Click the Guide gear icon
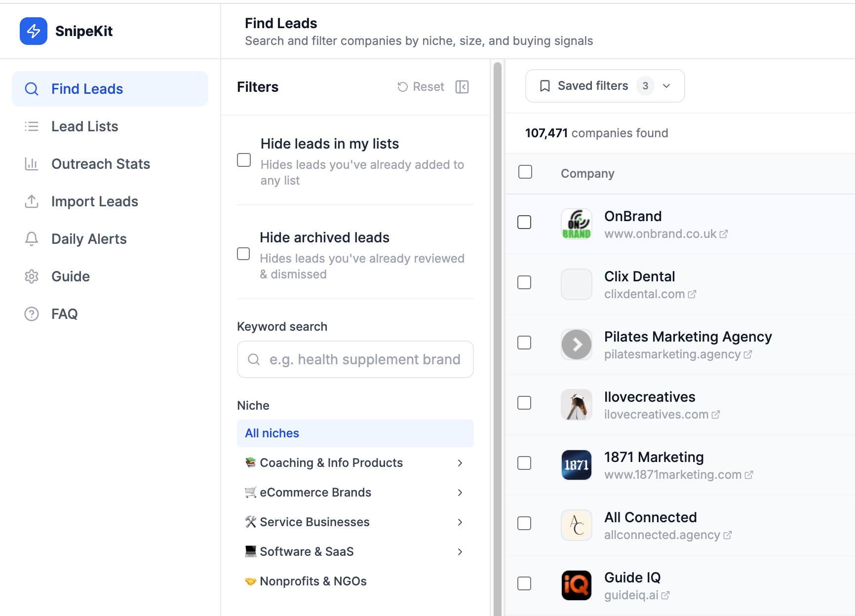This screenshot has width=855, height=616. 32,276
